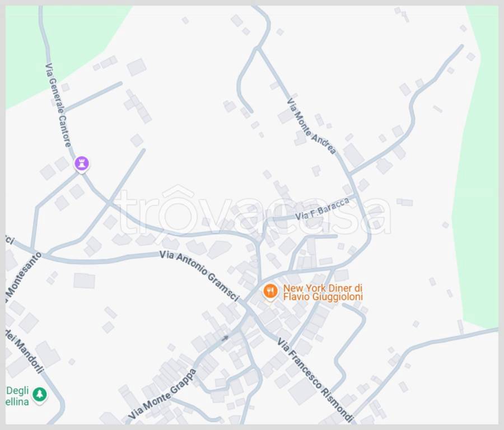504x430 pixels.
Task: Click the orange restaurant fork-knife pin
Action: coord(270,292)
